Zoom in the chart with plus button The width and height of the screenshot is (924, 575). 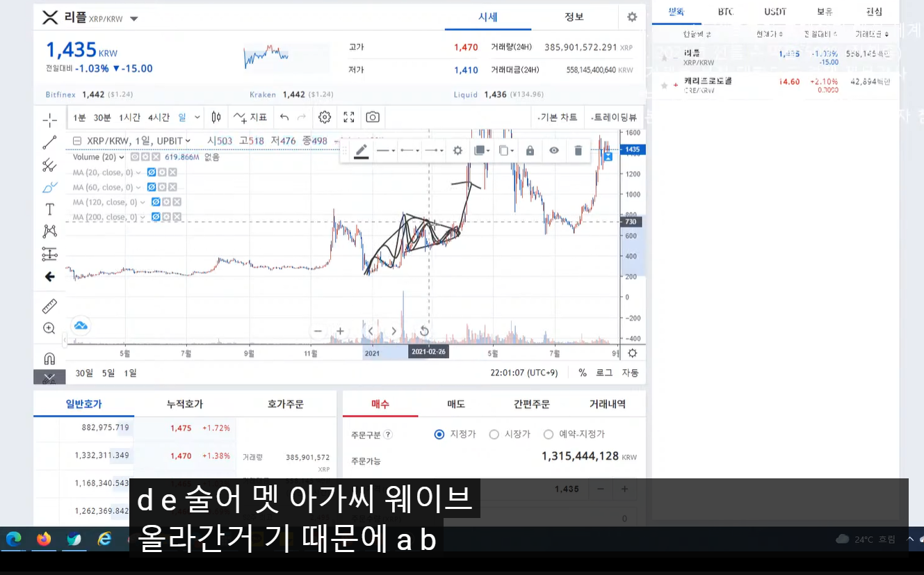point(340,331)
